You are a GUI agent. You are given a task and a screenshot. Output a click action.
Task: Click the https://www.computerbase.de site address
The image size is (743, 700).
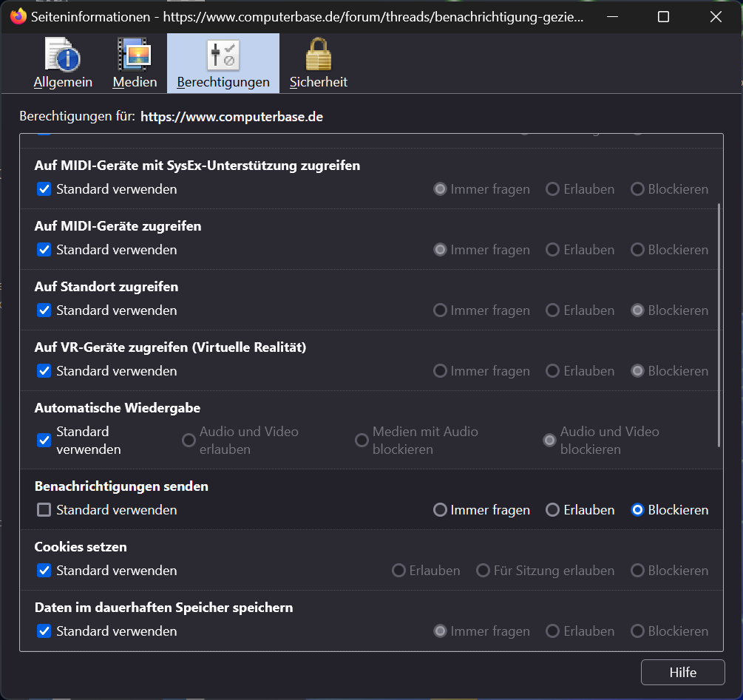click(x=231, y=117)
